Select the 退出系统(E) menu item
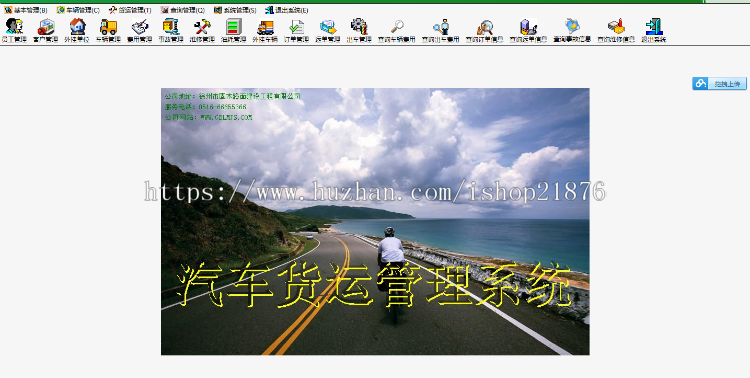The height and width of the screenshot is (378, 750). tap(287, 10)
